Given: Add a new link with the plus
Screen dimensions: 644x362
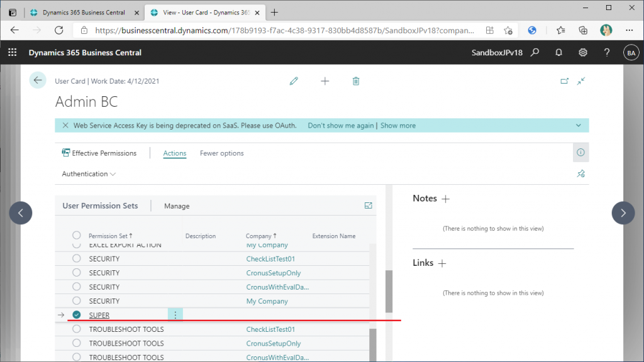Looking at the screenshot, I should click(x=442, y=263).
